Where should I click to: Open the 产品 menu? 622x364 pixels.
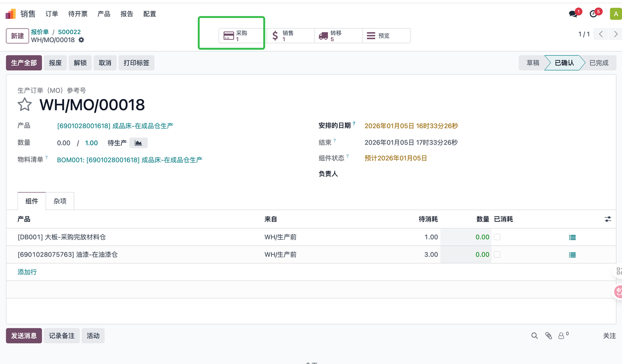104,14
